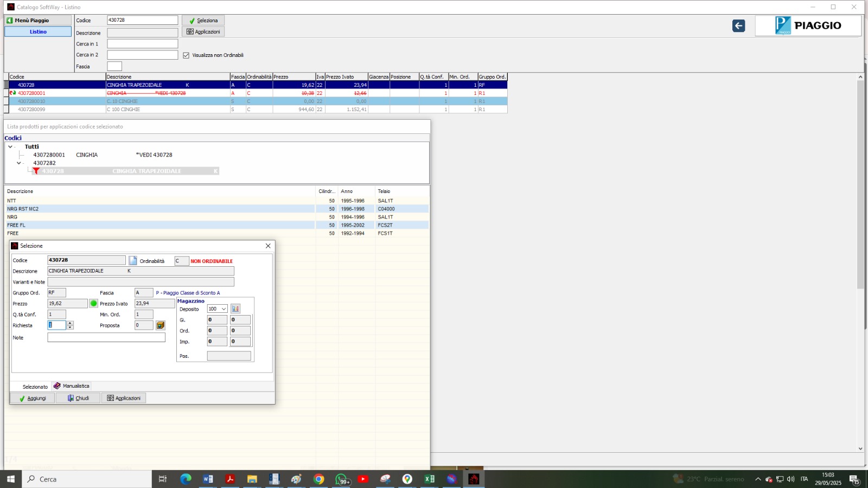
Task: Click the Piaggio logo
Action: tap(808, 25)
